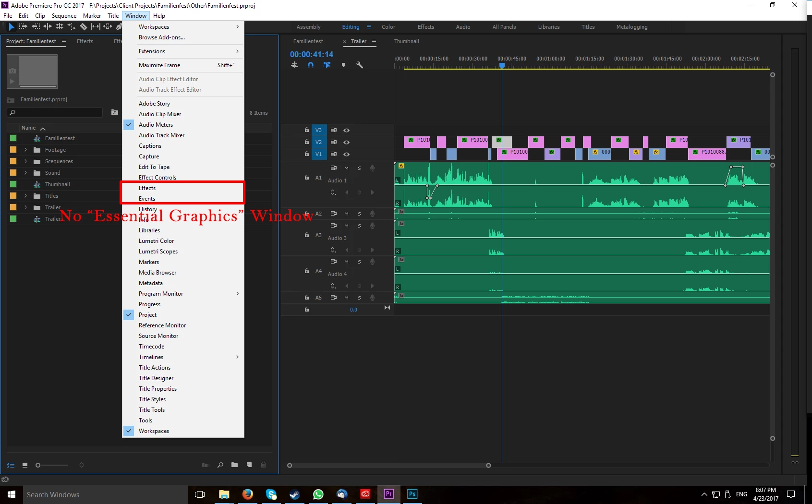The image size is (812, 504).
Task: Toggle nest sequences insert icon
Action: (294, 65)
